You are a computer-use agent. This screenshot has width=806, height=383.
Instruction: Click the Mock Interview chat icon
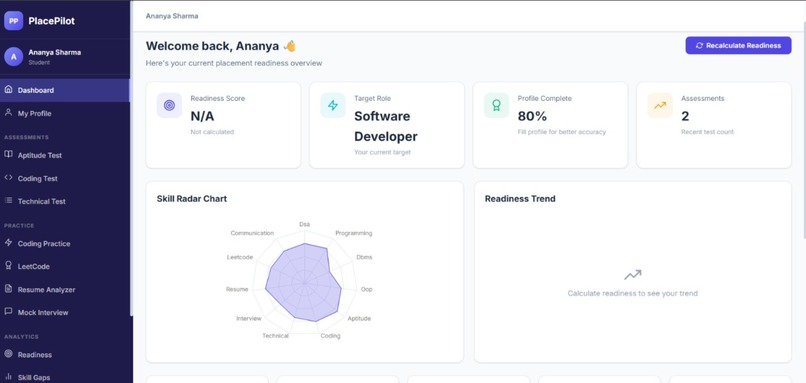8,312
